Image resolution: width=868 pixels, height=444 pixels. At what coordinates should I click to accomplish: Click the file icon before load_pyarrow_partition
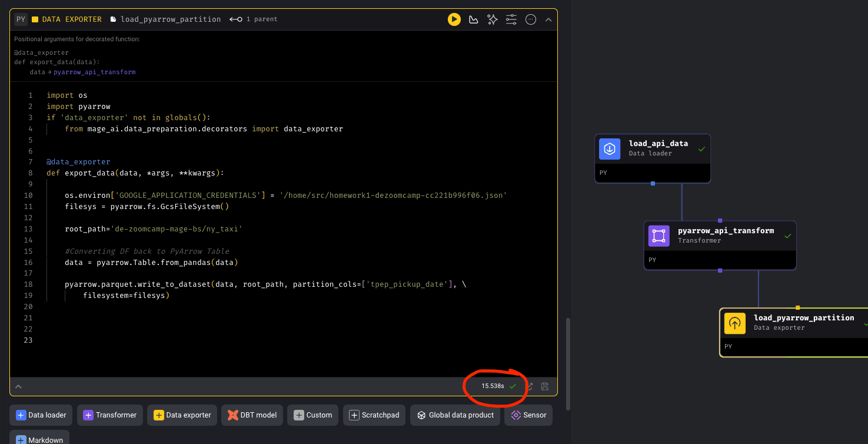coord(113,19)
